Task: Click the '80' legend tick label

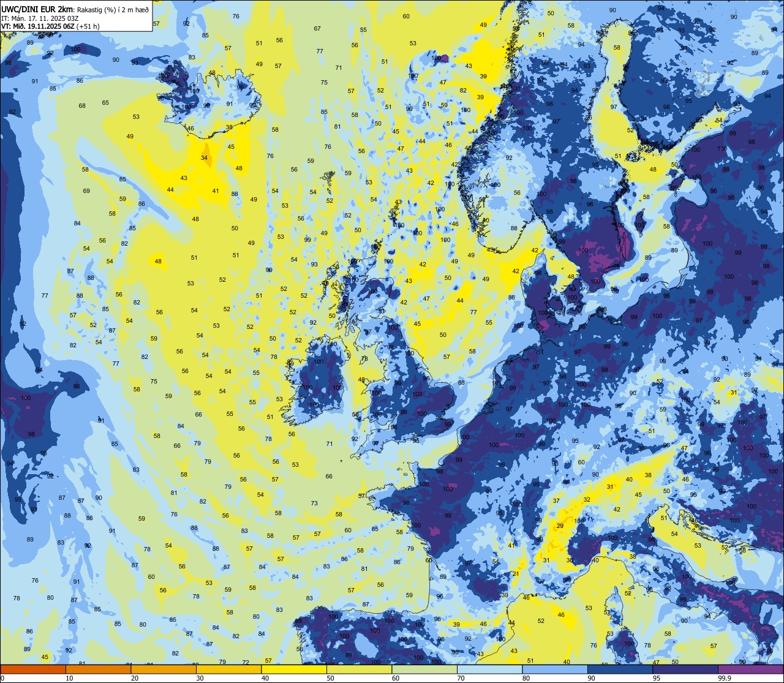Action: 526,677
